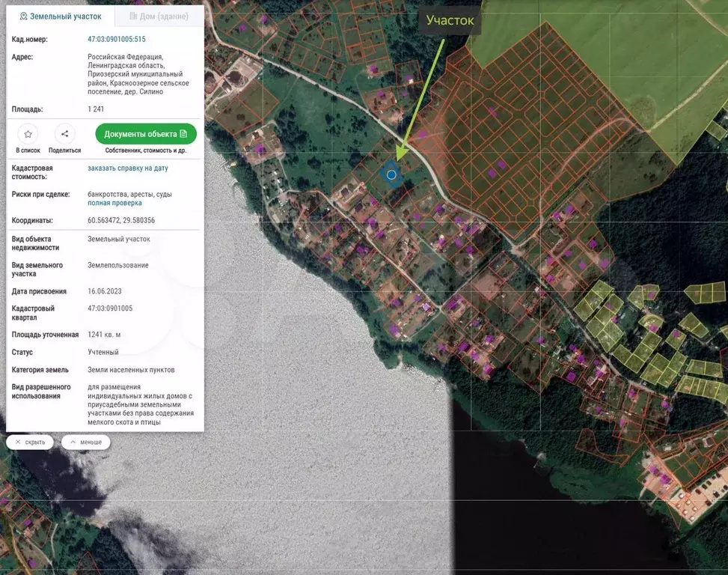Click банкротства, аресты, суды risk text

(x=129, y=194)
